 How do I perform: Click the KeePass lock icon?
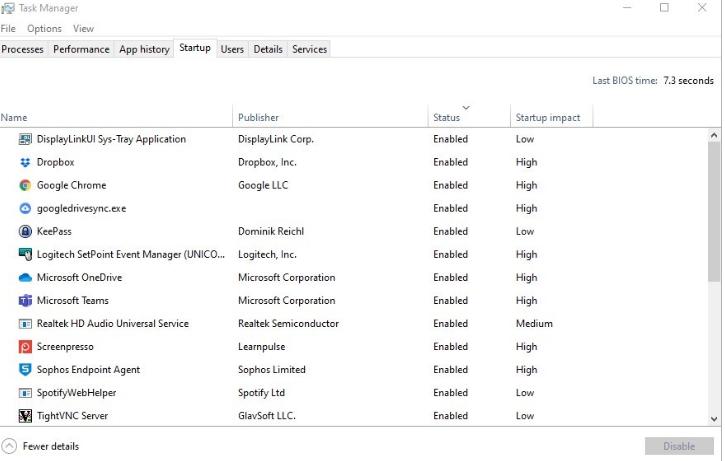[x=25, y=231]
